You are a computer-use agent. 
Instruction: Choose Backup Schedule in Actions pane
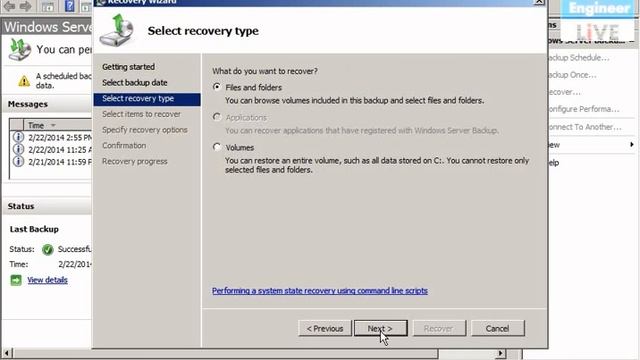(579, 58)
